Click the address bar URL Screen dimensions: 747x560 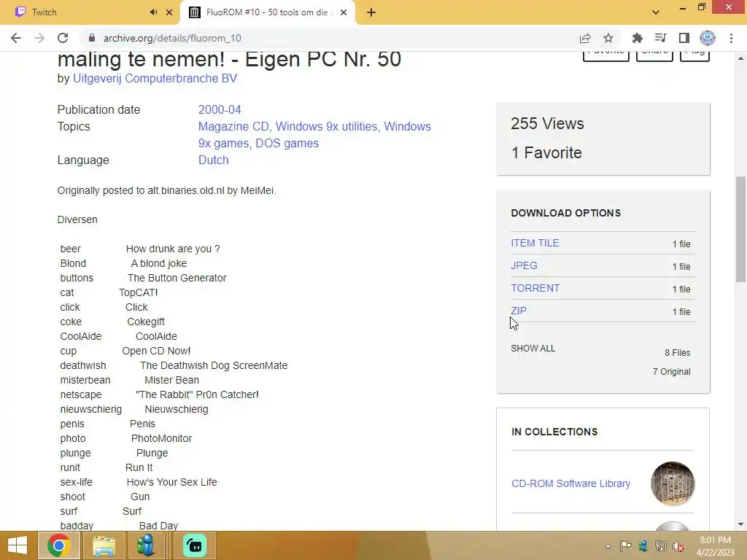172,38
